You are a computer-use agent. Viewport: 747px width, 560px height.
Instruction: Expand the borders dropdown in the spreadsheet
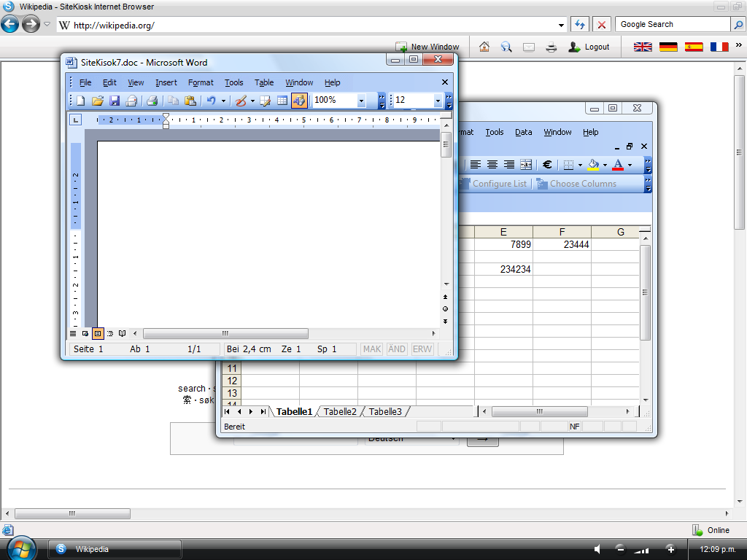pyautogui.click(x=580, y=165)
